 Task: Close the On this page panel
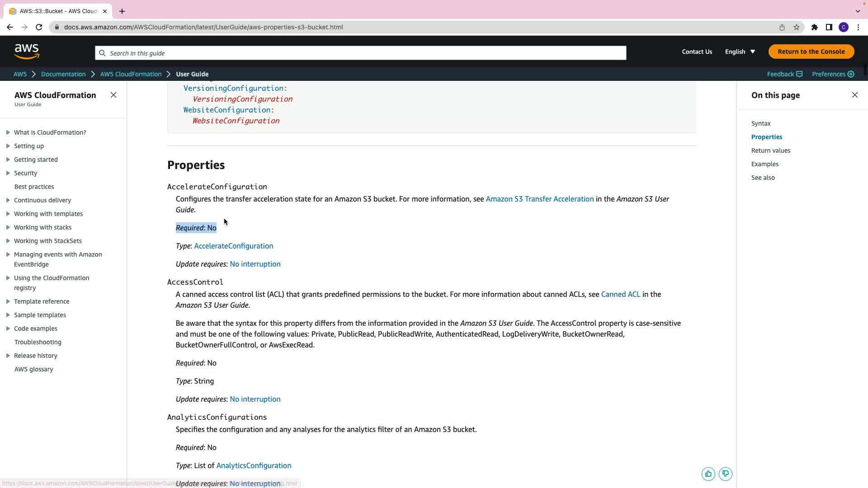854,95
